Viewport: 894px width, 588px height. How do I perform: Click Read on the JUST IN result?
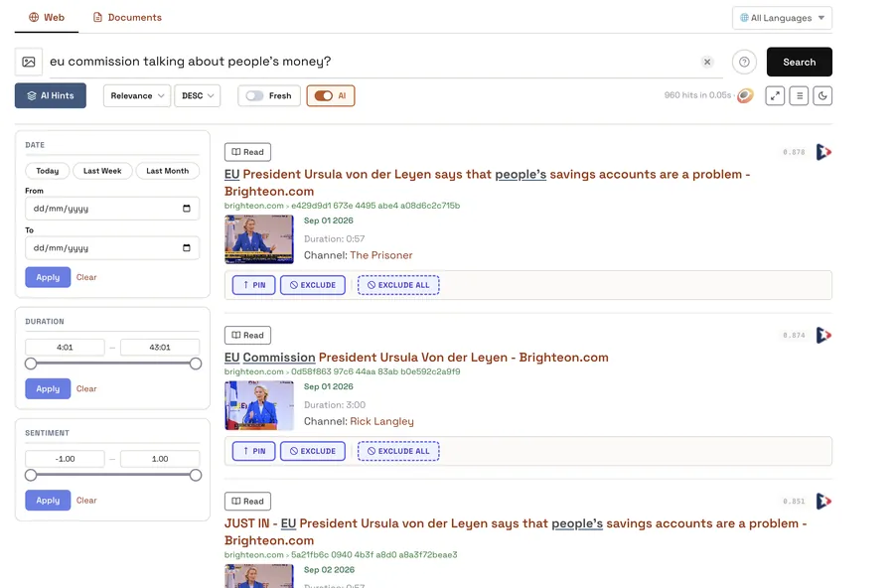point(247,501)
